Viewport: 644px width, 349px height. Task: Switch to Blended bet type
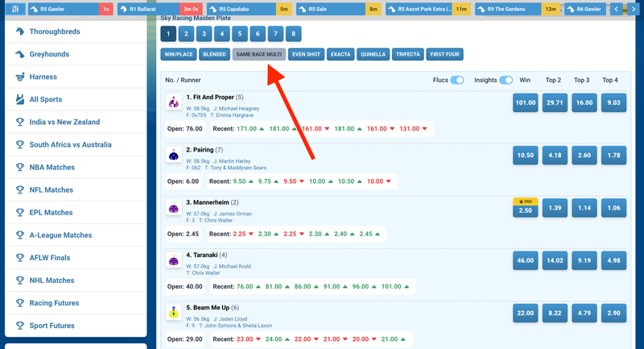[214, 54]
